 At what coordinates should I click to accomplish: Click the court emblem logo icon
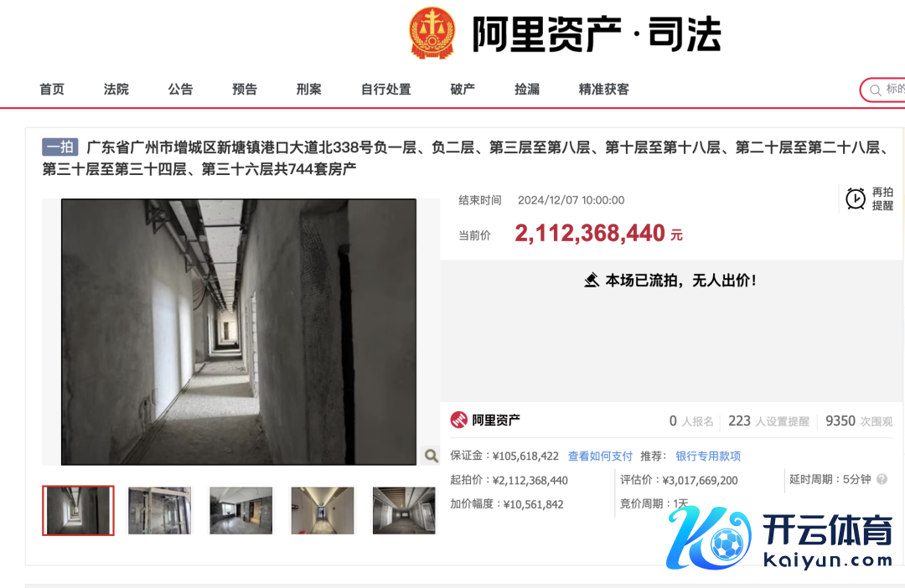point(432,33)
